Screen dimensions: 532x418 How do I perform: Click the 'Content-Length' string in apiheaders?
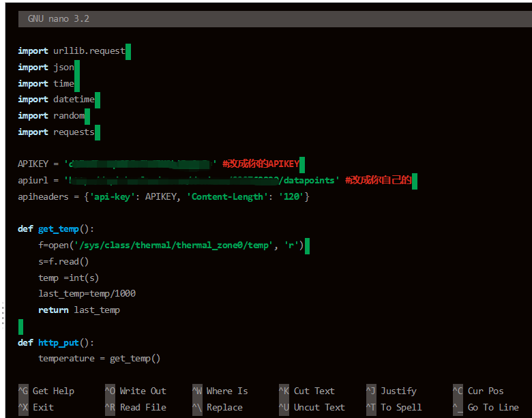point(227,197)
